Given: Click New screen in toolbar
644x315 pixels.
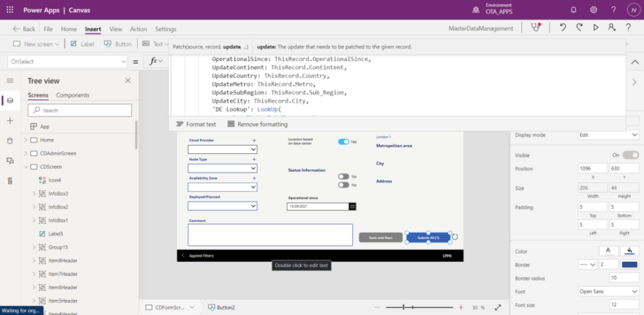Looking at the screenshot, I should click(x=36, y=44).
